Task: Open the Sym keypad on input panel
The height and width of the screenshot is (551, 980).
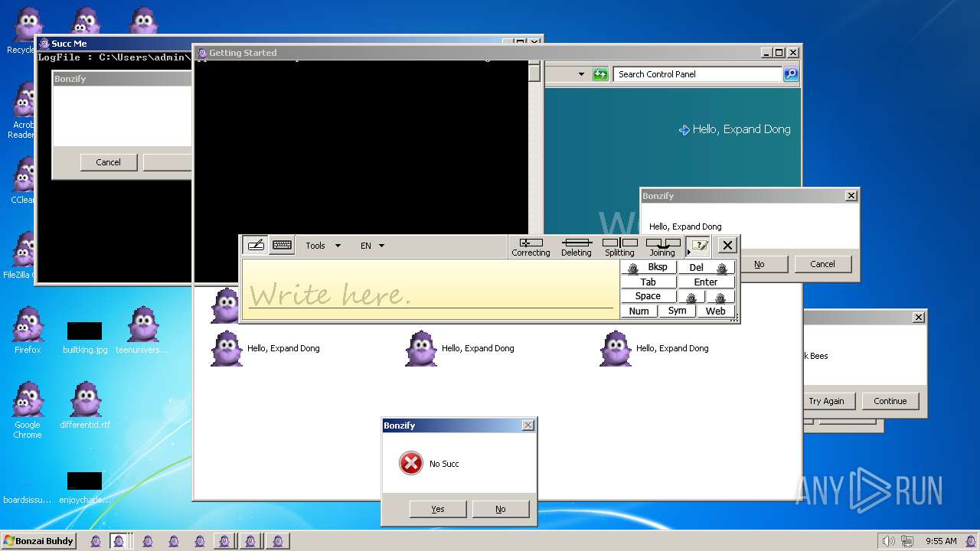Action: 678,311
